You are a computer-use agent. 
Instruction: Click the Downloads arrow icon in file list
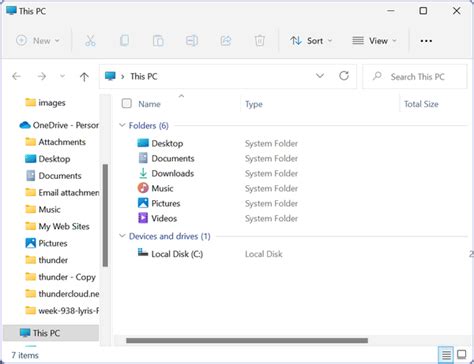(x=143, y=173)
